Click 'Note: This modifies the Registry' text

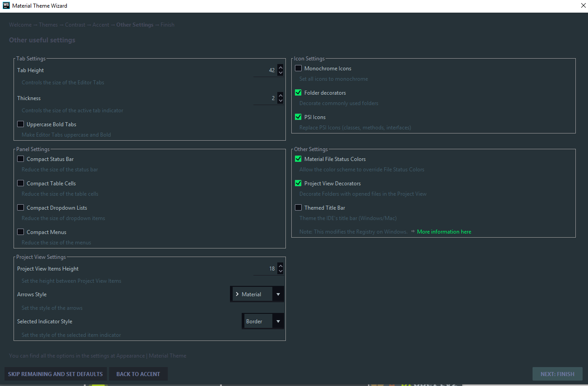click(x=354, y=232)
